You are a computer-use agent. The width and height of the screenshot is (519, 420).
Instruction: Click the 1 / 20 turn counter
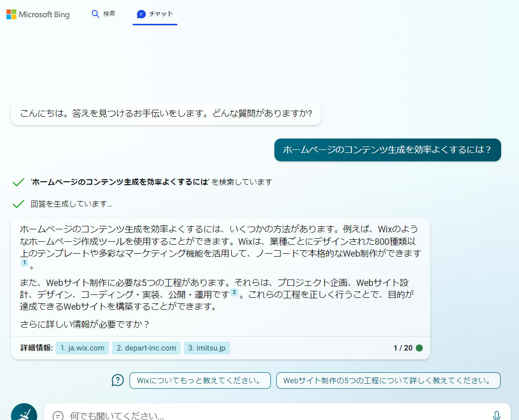pyautogui.click(x=403, y=348)
